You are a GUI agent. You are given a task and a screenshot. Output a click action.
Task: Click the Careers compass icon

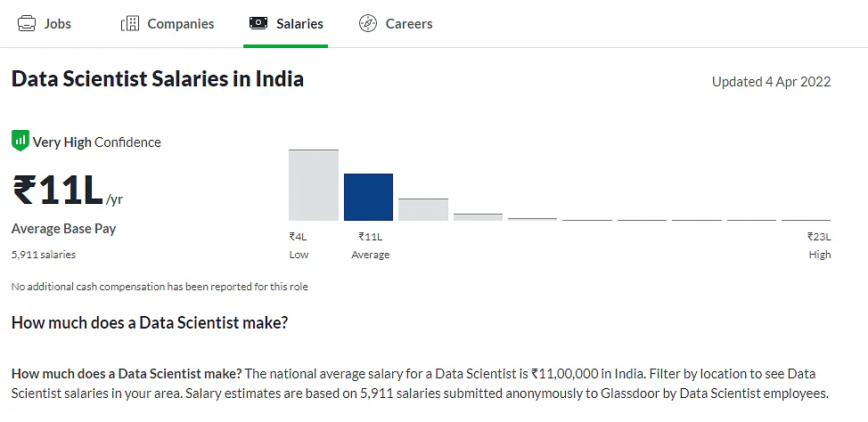[367, 24]
